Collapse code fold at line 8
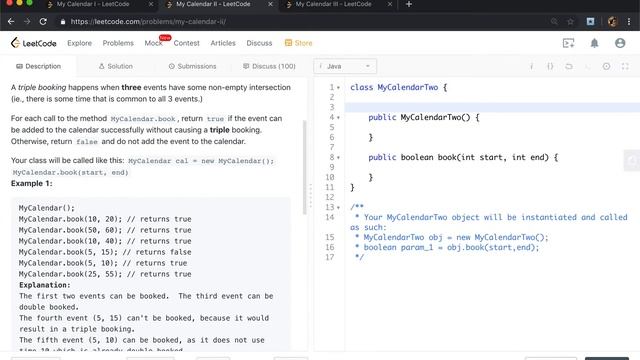The height and width of the screenshot is (360, 640). pyautogui.click(x=338, y=158)
